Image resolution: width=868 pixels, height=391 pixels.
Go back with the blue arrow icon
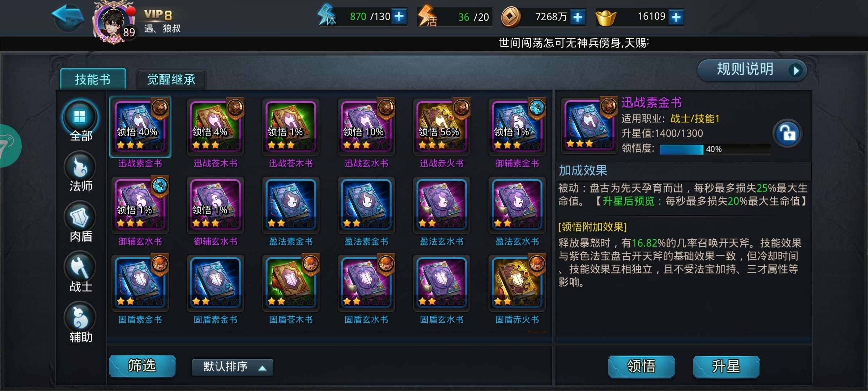68,17
